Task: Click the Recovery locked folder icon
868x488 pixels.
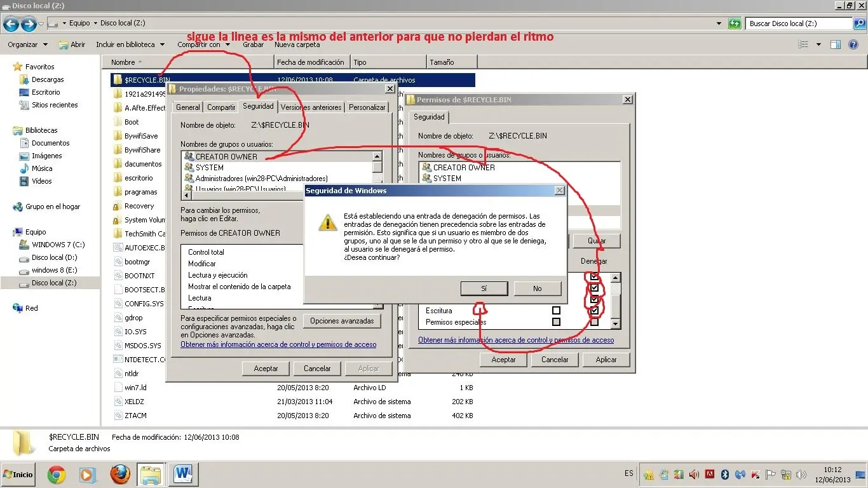Action: [x=117, y=206]
